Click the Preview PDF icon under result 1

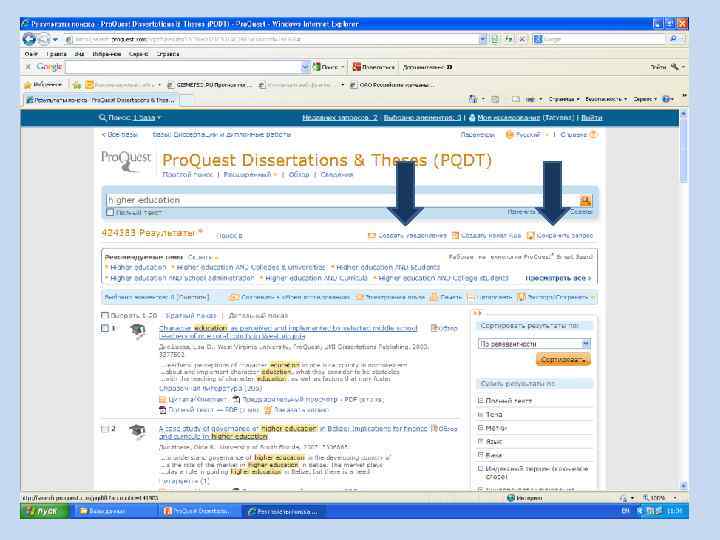236,399
